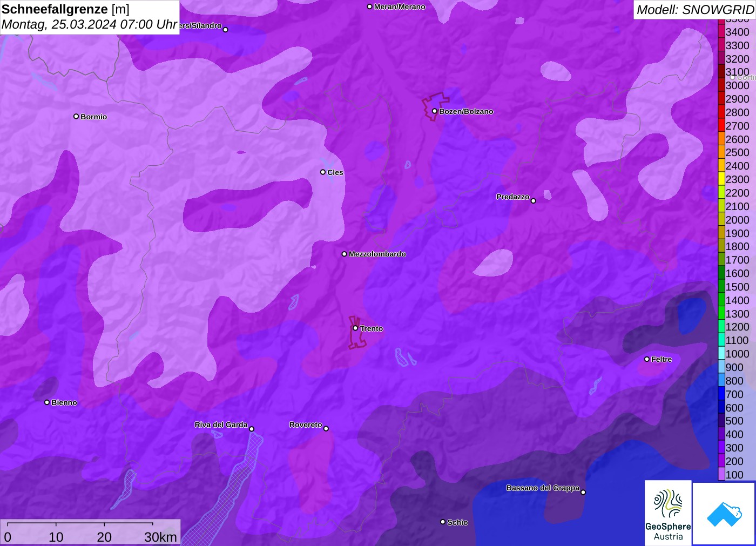Click the Feltre label text
The width and height of the screenshot is (756, 546).
pyautogui.click(x=661, y=359)
